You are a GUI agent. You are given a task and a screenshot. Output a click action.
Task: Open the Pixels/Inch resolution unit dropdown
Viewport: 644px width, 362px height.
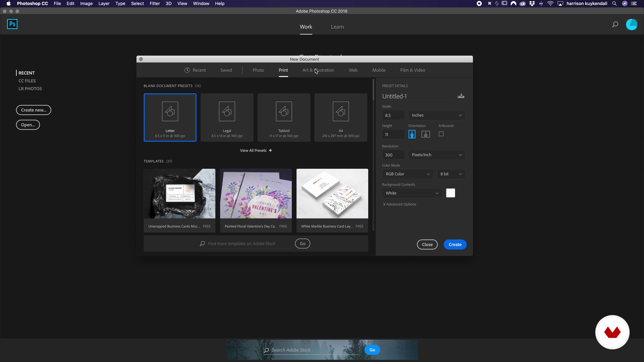point(437,155)
